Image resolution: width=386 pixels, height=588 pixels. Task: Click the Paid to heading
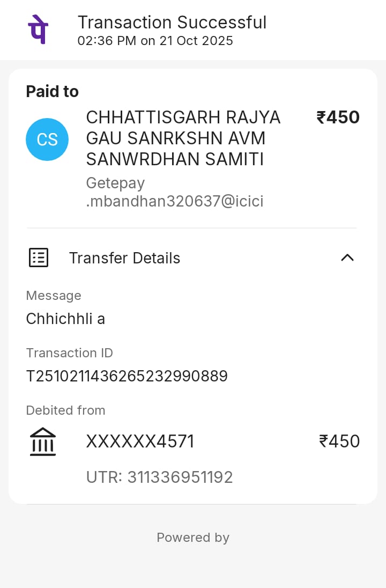53,92
